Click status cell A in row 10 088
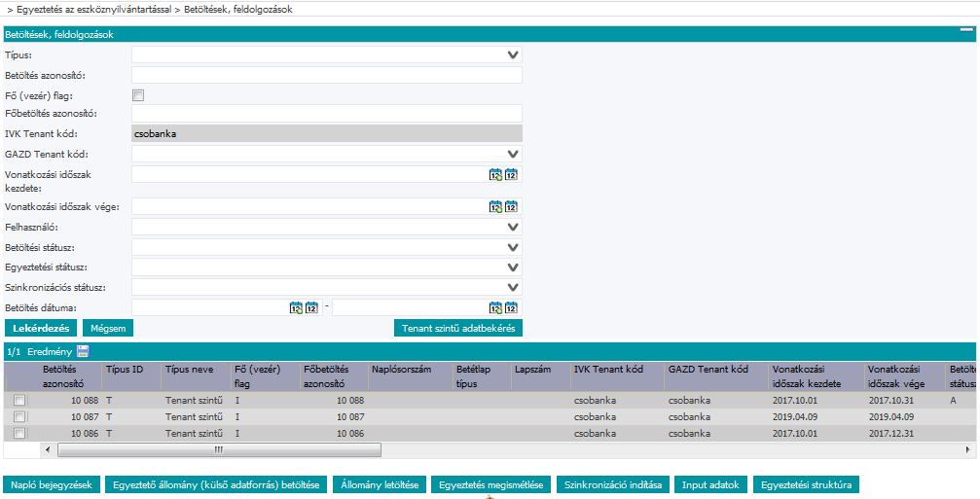 pyautogui.click(x=953, y=401)
